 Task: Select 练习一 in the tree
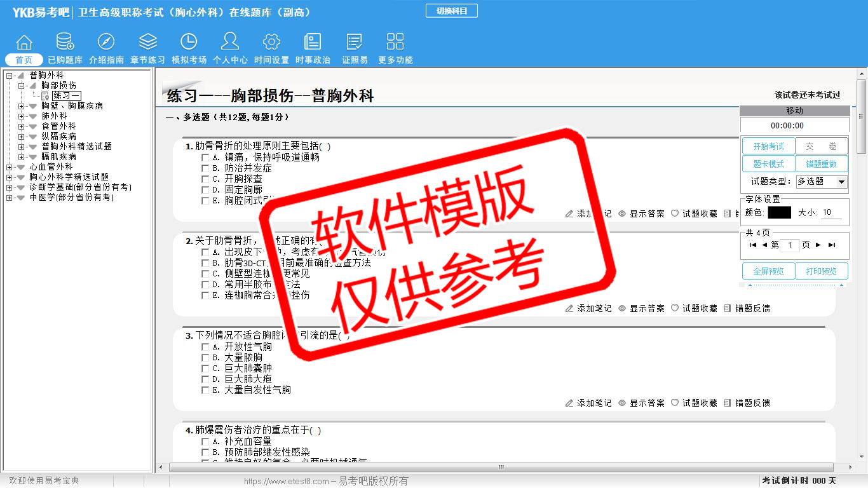[x=66, y=96]
